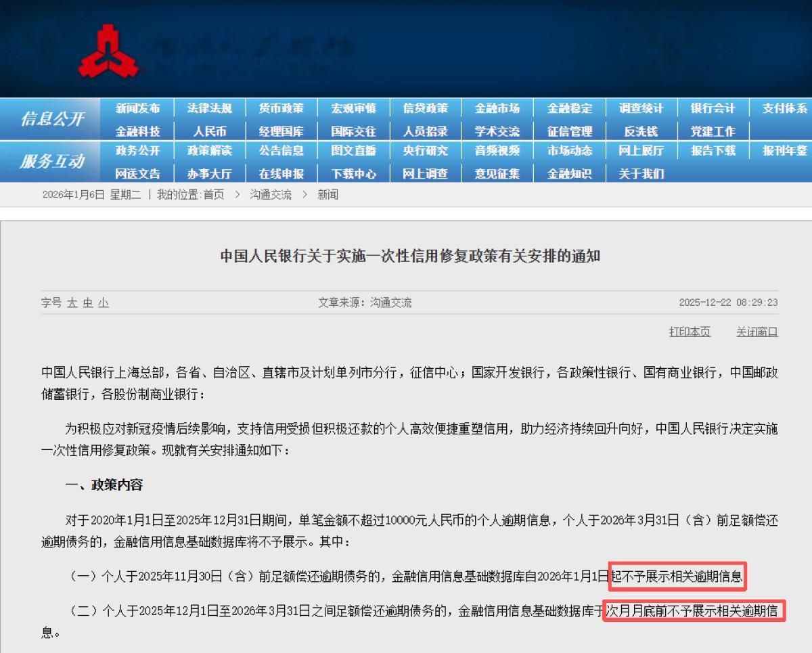Image resolution: width=812 pixels, height=653 pixels.
Task: Open the 法律法规 menu item
Action: tap(210, 108)
